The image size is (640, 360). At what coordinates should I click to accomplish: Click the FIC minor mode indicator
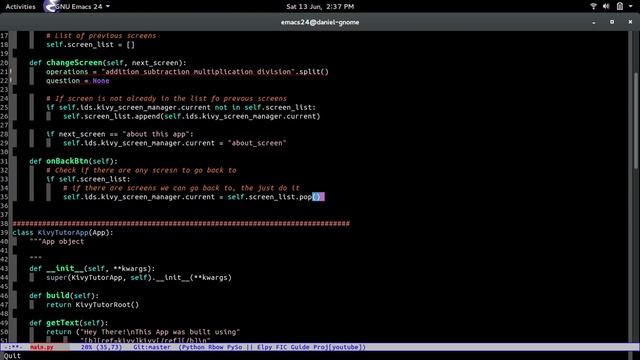pyautogui.click(x=281, y=347)
